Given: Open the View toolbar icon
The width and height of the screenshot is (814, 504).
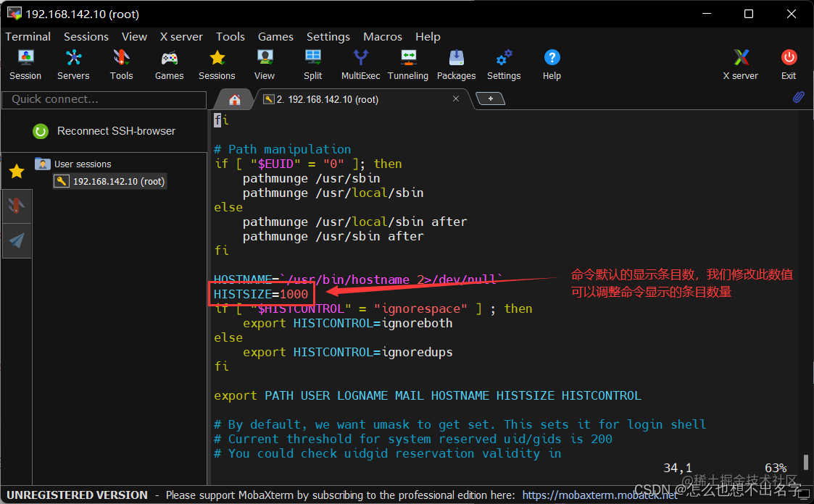Looking at the screenshot, I should (265, 65).
